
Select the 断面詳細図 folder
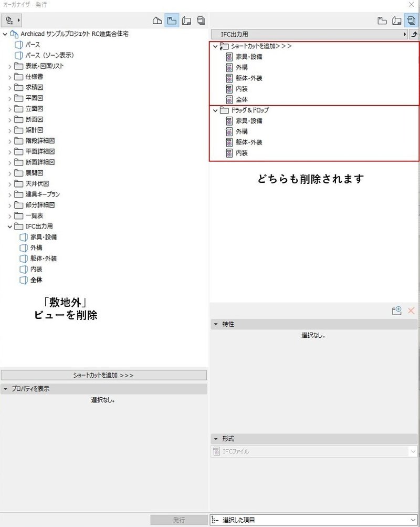point(40,162)
